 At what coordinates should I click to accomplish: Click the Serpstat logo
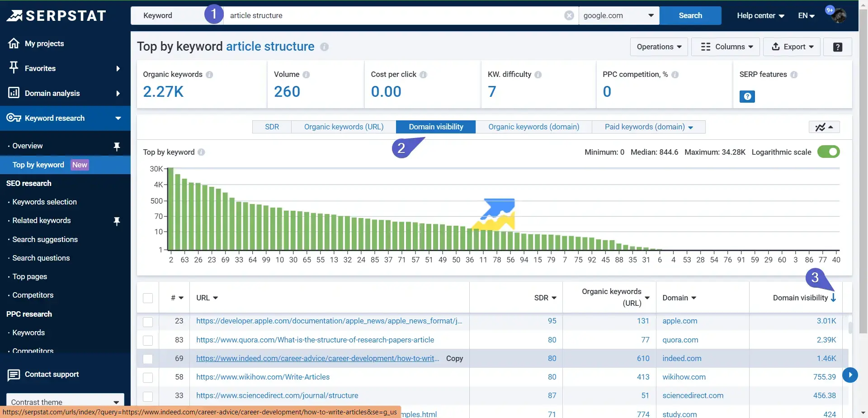pos(56,16)
